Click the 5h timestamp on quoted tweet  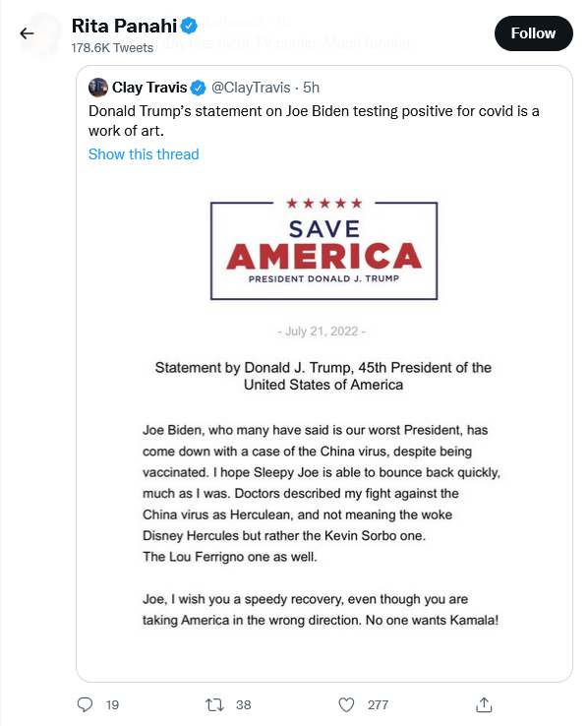pyautogui.click(x=312, y=88)
